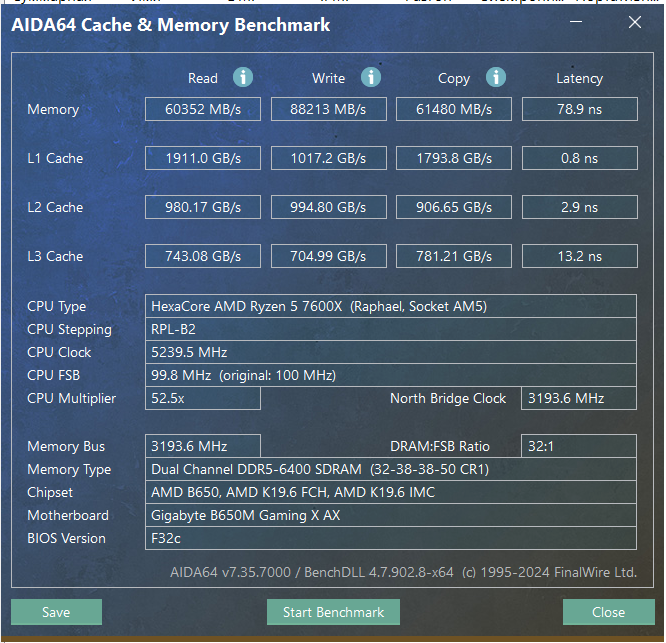Screen dimensions: 666x643
Task: Select L2 Cache write 994.80 GB/s
Action: click(x=329, y=207)
